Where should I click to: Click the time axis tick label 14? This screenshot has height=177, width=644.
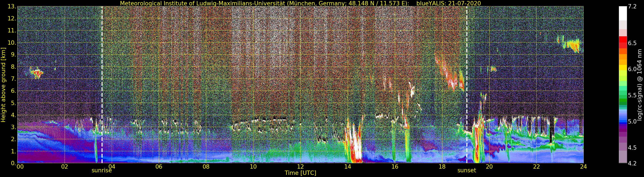[x=347, y=166]
